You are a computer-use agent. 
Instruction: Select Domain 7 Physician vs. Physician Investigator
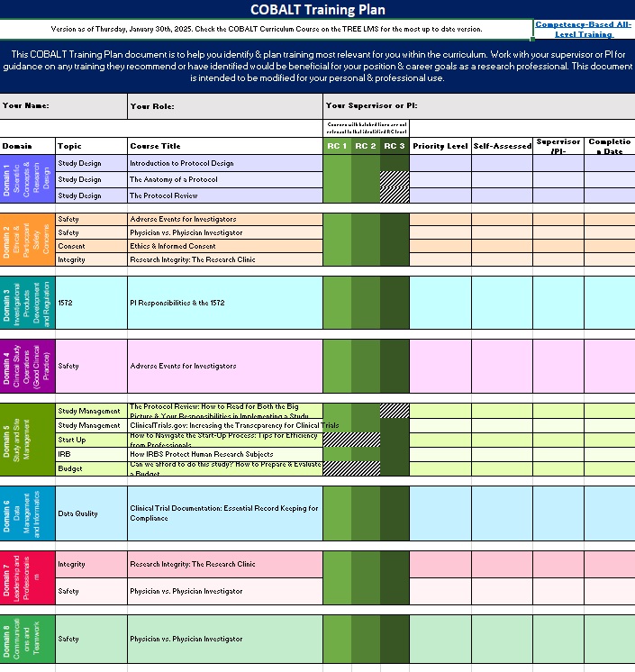tap(225, 591)
